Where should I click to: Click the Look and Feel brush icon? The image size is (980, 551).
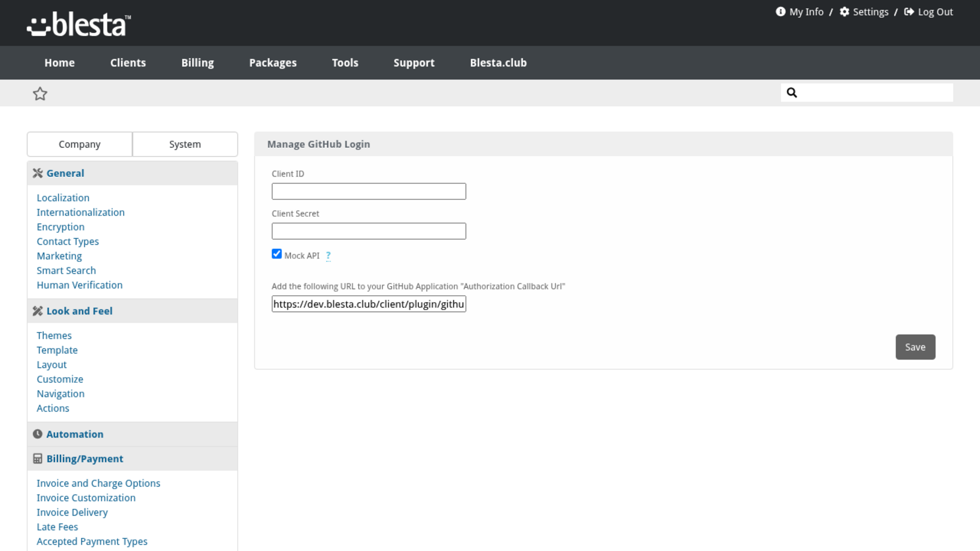[x=38, y=311]
